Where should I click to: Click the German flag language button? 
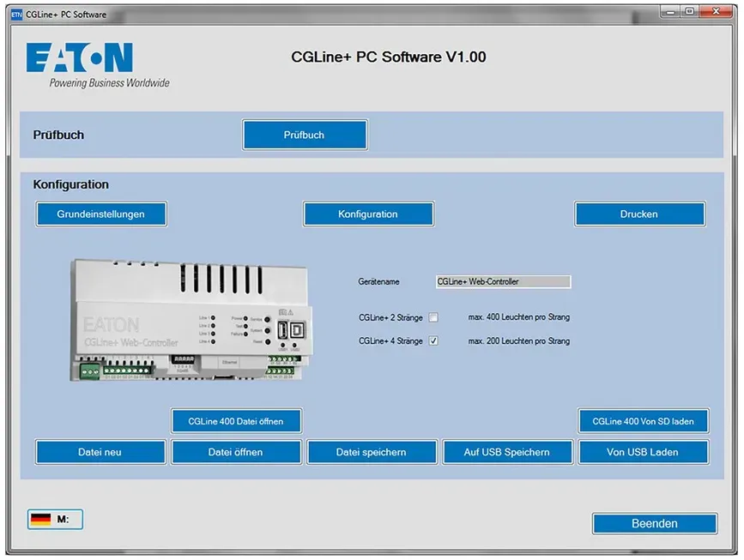(55, 519)
